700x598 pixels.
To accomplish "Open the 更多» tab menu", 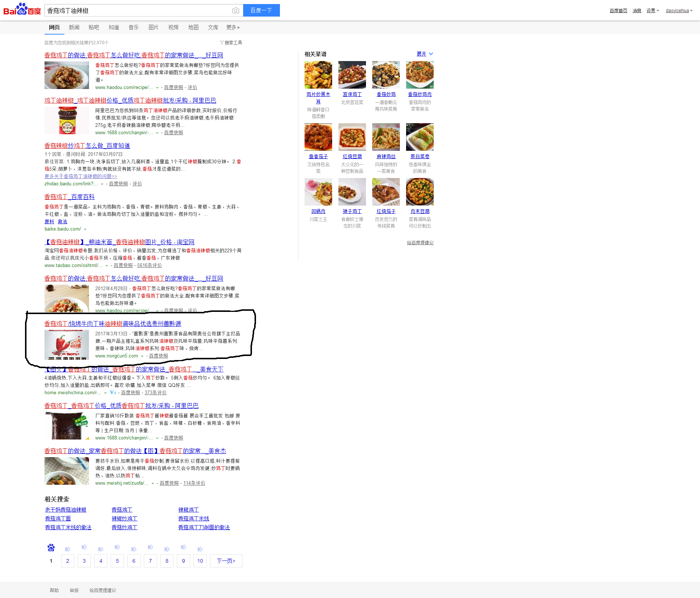I will (x=233, y=27).
